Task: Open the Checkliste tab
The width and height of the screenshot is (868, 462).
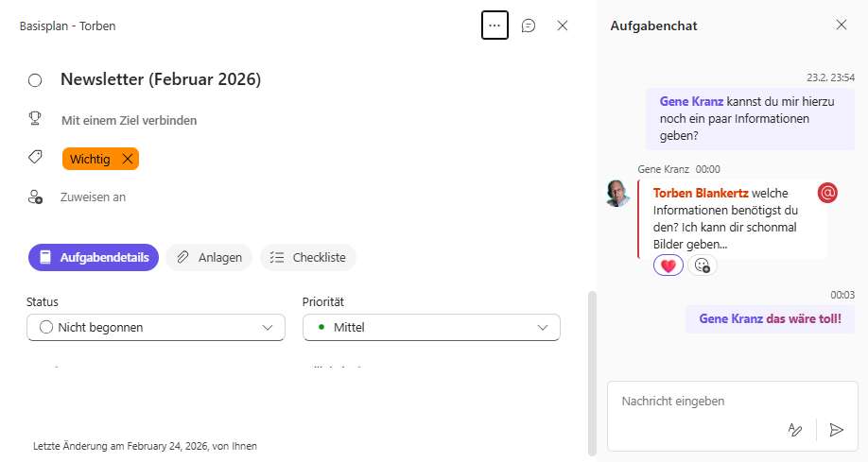Action: click(308, 257)
